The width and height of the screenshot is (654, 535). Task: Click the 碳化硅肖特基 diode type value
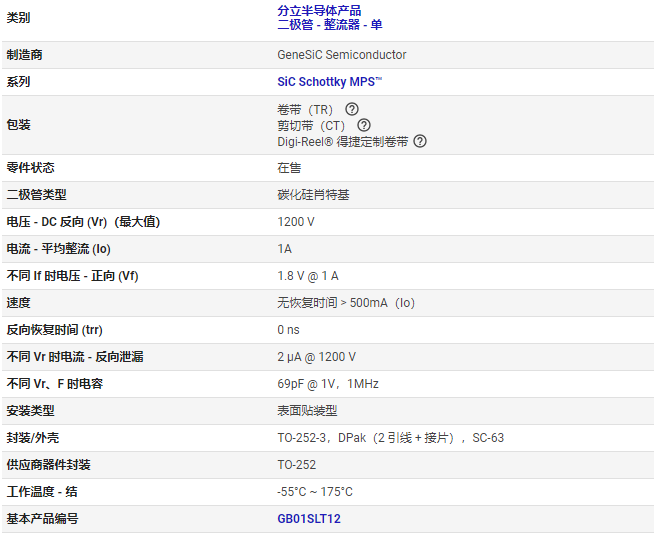click(x=313, y=195)
